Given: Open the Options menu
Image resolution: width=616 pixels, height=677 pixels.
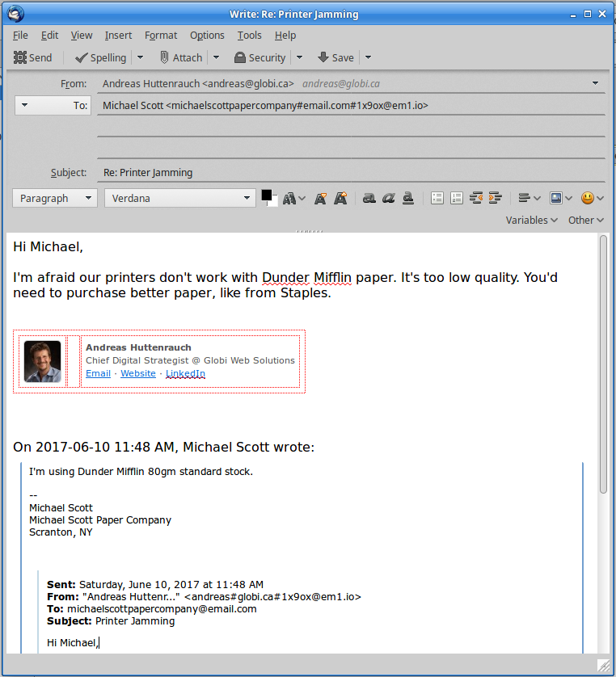Looking at the screenshot, I should pyautogui.click(x=207, y=36).
